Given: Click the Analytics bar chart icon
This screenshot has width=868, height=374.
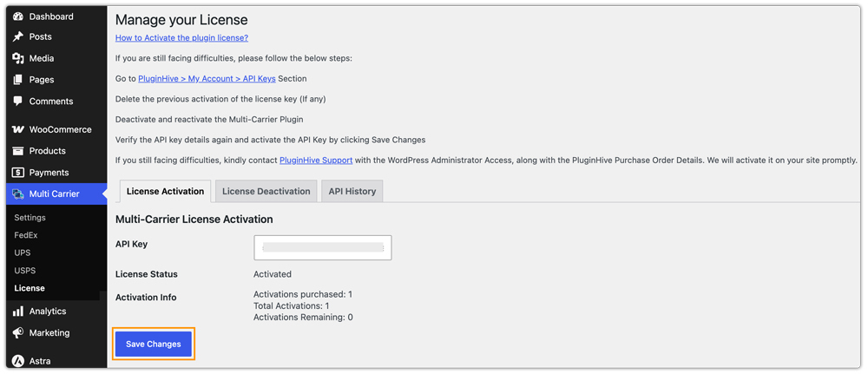Looking at the screenshot, I should tap(18, 312).
